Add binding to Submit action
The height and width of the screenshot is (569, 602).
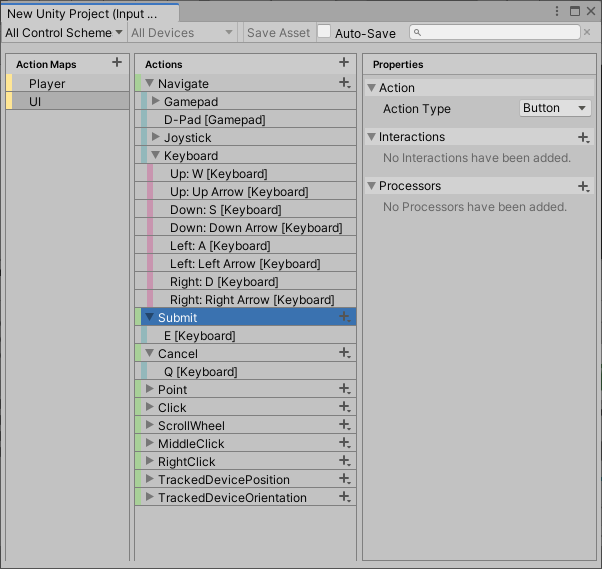(x=344, y=317)
